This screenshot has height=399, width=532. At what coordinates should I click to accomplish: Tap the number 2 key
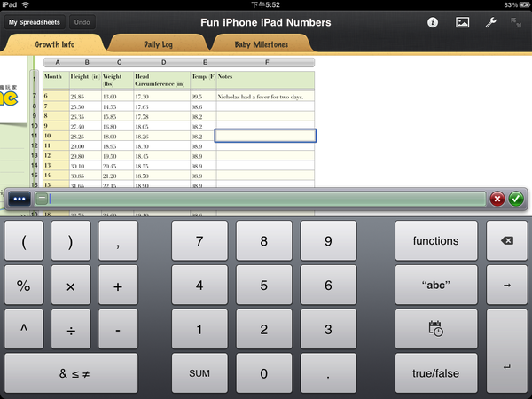click(x=263, y=329)
